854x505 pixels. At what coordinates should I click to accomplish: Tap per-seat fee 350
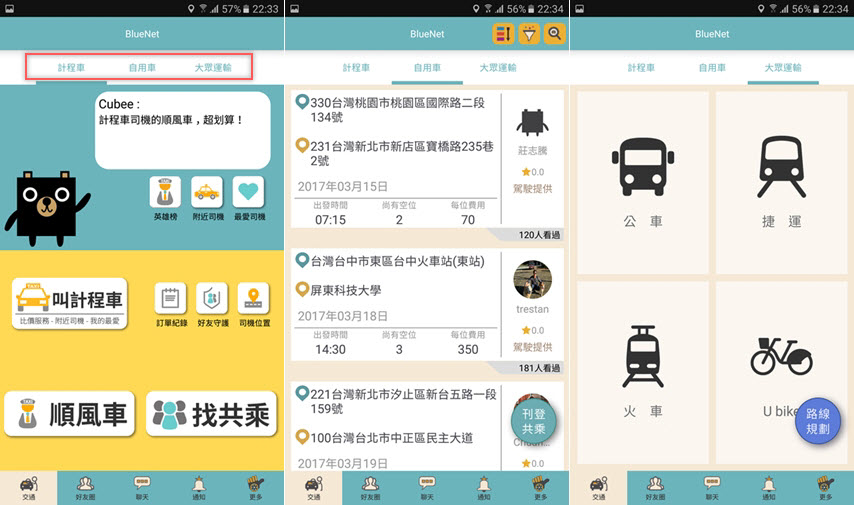coord(468,349)
